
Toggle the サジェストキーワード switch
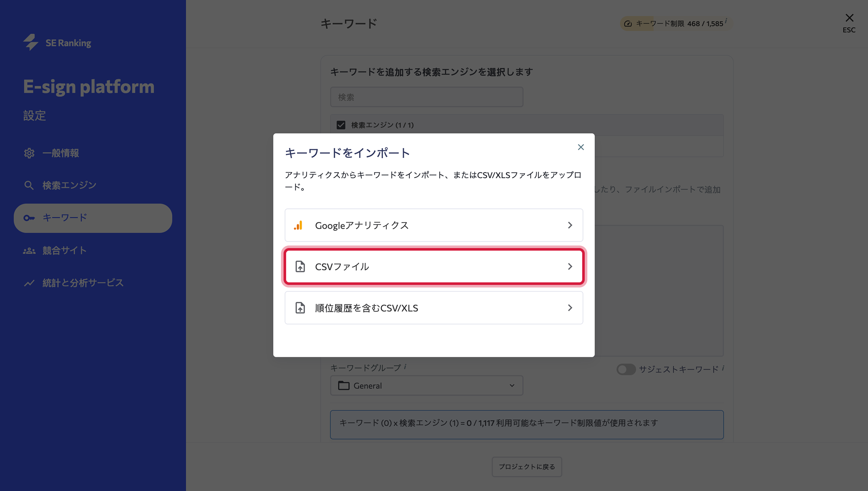pos(626,369)
